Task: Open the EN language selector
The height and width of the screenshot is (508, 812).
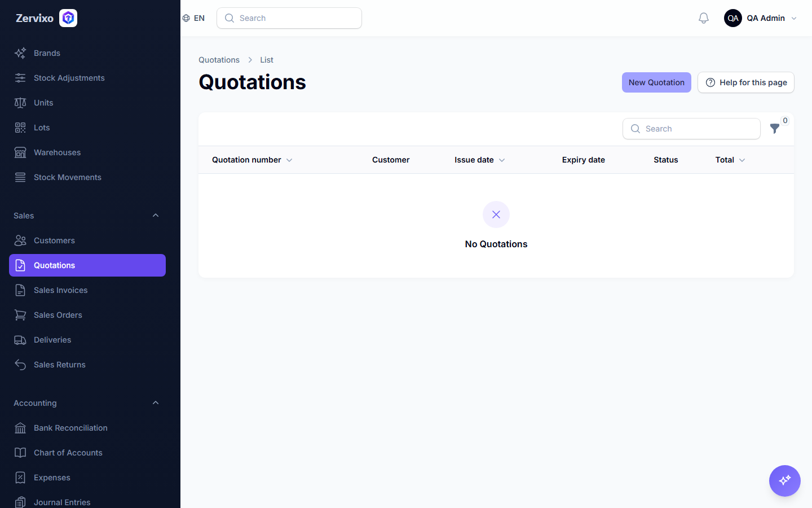Action: 193,18
